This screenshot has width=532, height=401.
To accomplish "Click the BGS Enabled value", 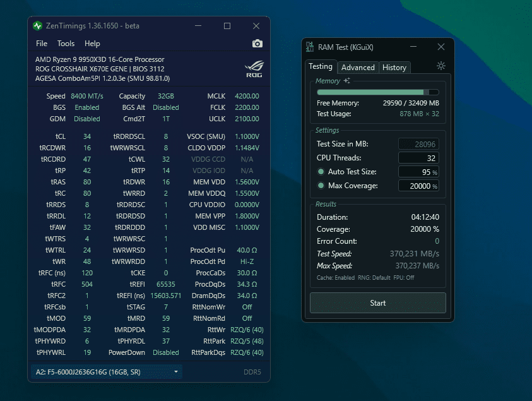I will point(87,107).
